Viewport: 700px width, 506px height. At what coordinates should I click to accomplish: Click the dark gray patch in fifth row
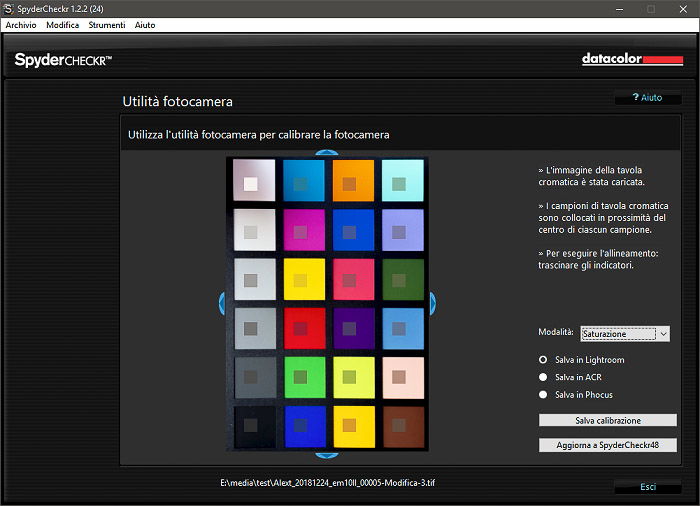coord(255,377)
